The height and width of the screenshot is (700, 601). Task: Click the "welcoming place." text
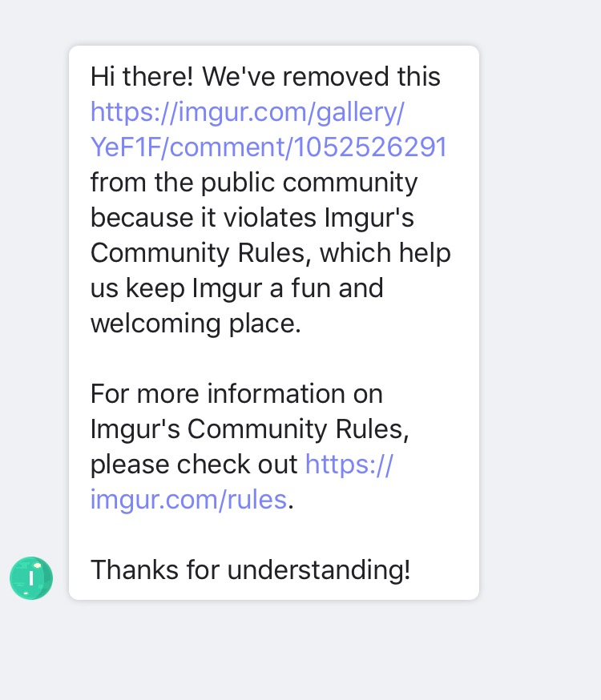[x=196, y=324]
